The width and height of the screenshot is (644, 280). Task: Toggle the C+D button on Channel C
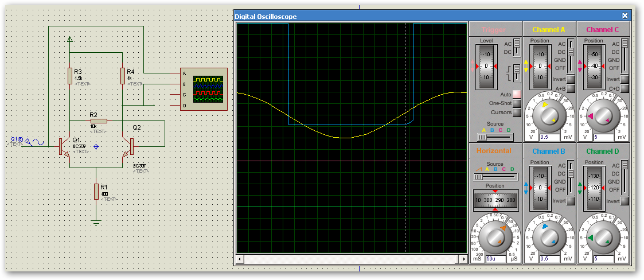click(x=625, y=88)
